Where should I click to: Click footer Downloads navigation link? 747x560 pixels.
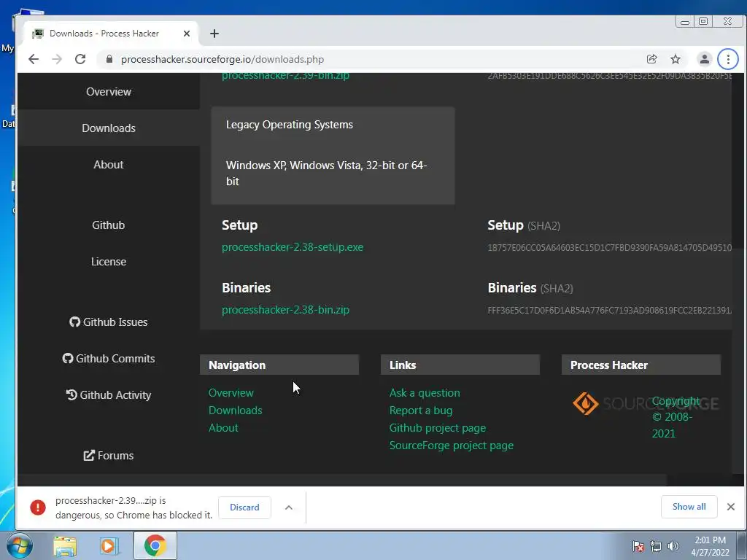point(236,410)
